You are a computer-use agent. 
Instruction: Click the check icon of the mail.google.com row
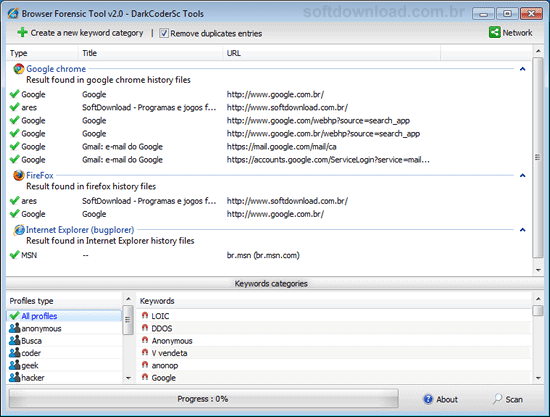click(14, 146)
